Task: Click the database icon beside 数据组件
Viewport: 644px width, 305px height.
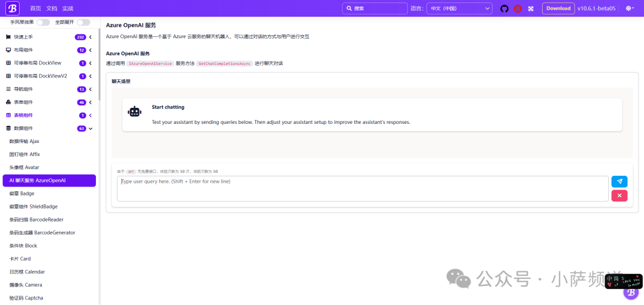Action: pos(8,129)
